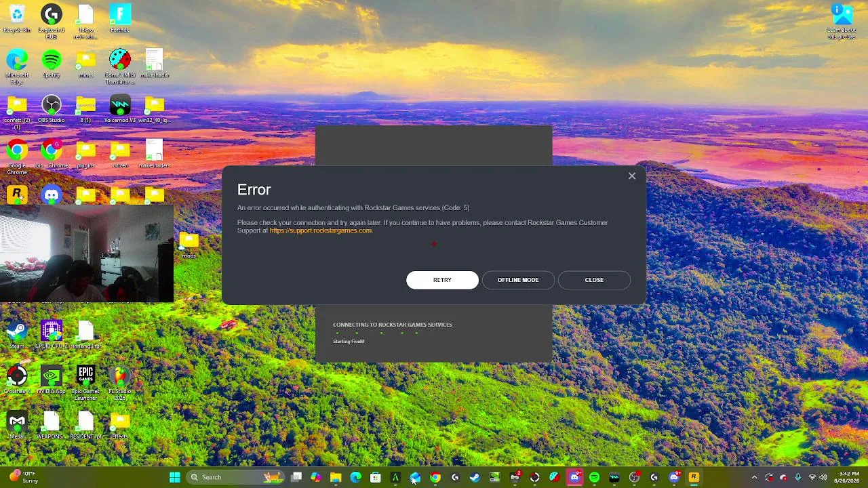Select the mods folder on the desktop
The image size is (868, 488).
(x=189, y=245)
